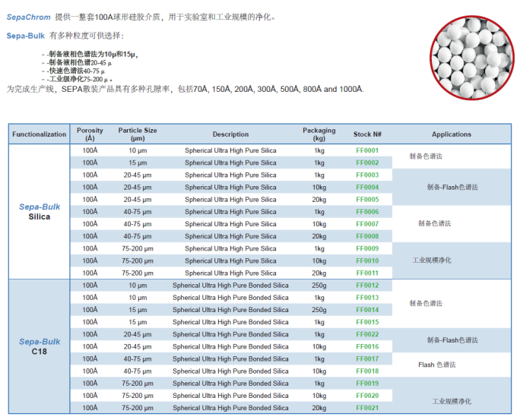Image resolution: width=520 pixels, height=420 pixels.
Task: Open stock number FF0021
Action: 367,408
